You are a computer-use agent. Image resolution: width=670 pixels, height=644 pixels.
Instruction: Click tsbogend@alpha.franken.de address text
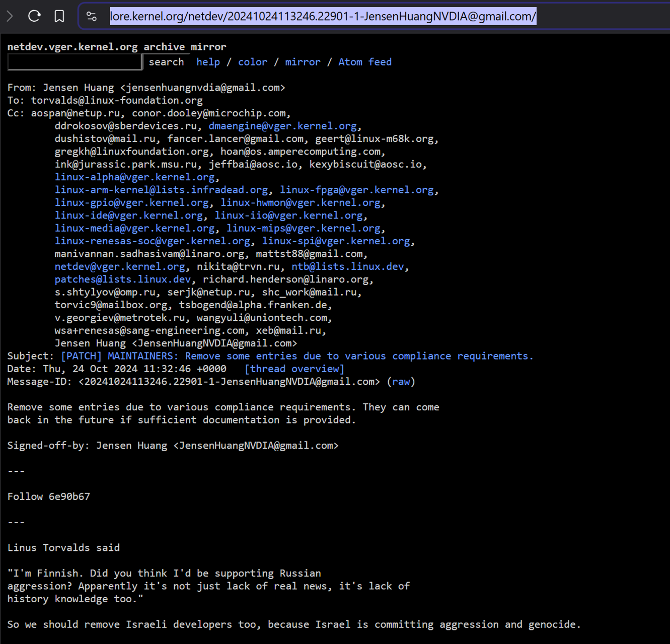(x=253, y=305)
